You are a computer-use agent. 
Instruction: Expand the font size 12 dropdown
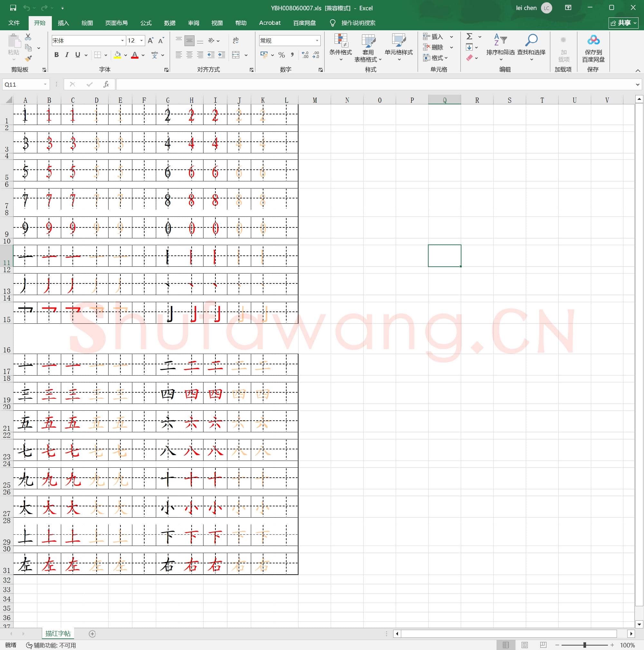pos(141,40)
